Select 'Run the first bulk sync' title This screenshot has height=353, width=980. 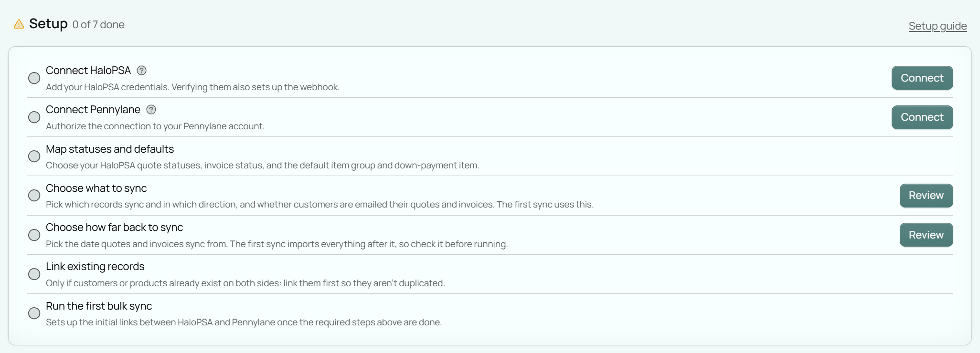99,306
